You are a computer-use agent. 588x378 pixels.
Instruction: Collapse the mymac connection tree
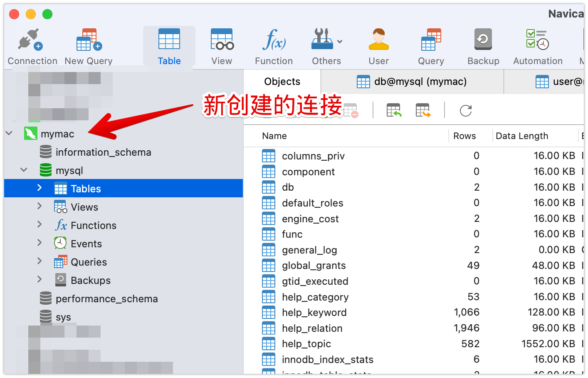9,134
